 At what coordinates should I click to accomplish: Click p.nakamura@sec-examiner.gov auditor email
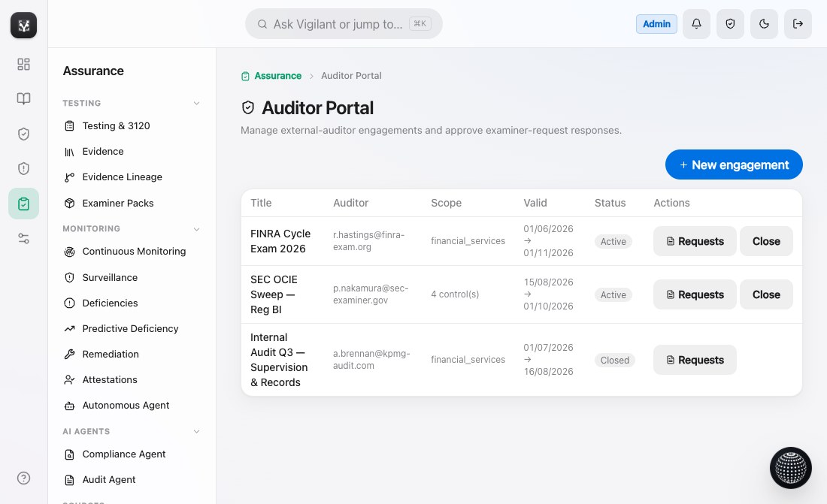pos(371,294)
